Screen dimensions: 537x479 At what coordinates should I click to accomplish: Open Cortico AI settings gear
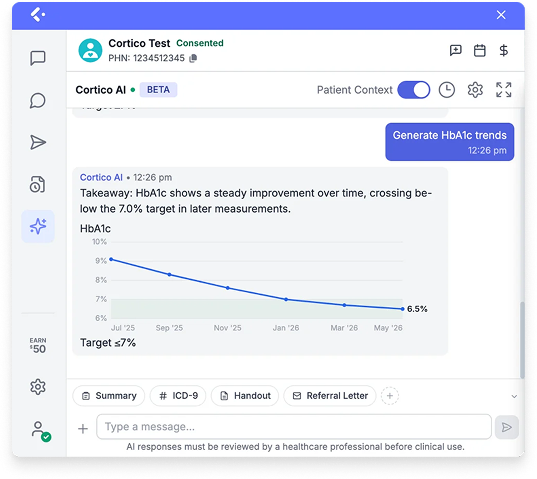pyautogui.click(x=475, y=90)
